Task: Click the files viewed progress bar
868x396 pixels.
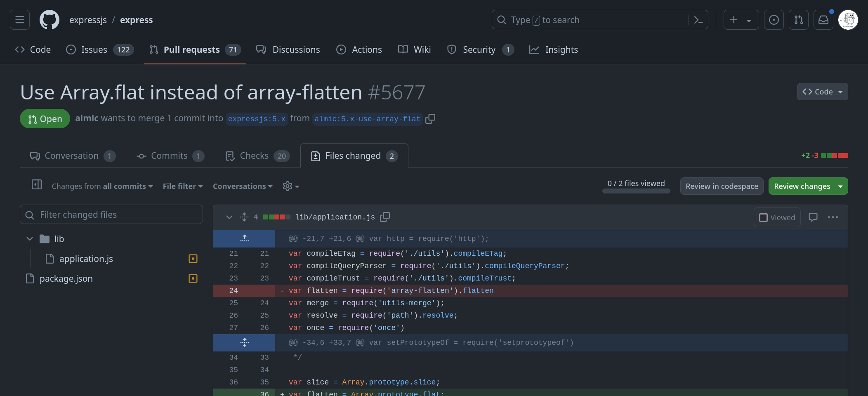Action: coord(636,191)
